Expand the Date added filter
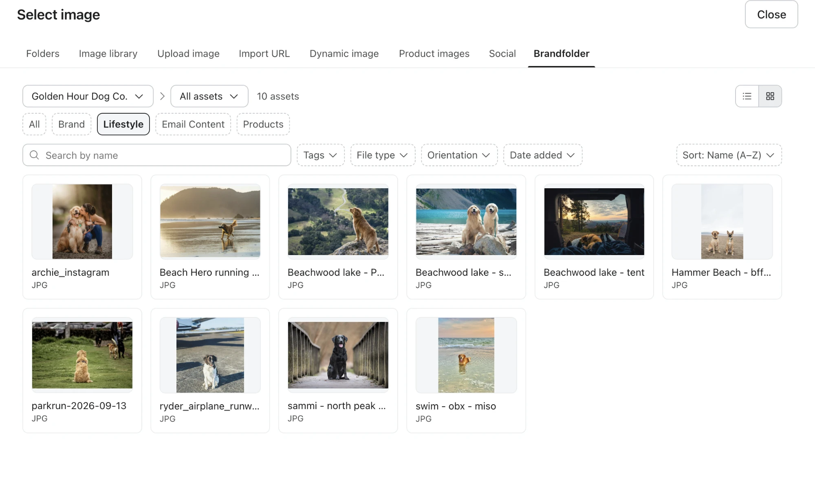The width and height of the screenshot is (815, 504). click(x=543, y=155)
